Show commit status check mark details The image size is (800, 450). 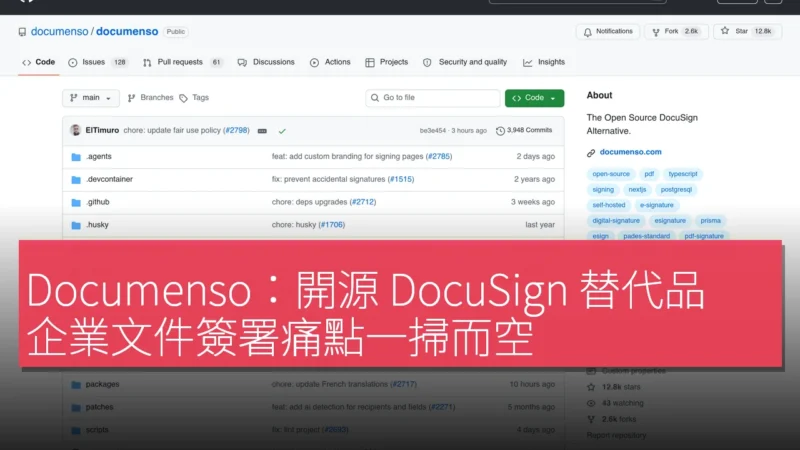[282, 131]
